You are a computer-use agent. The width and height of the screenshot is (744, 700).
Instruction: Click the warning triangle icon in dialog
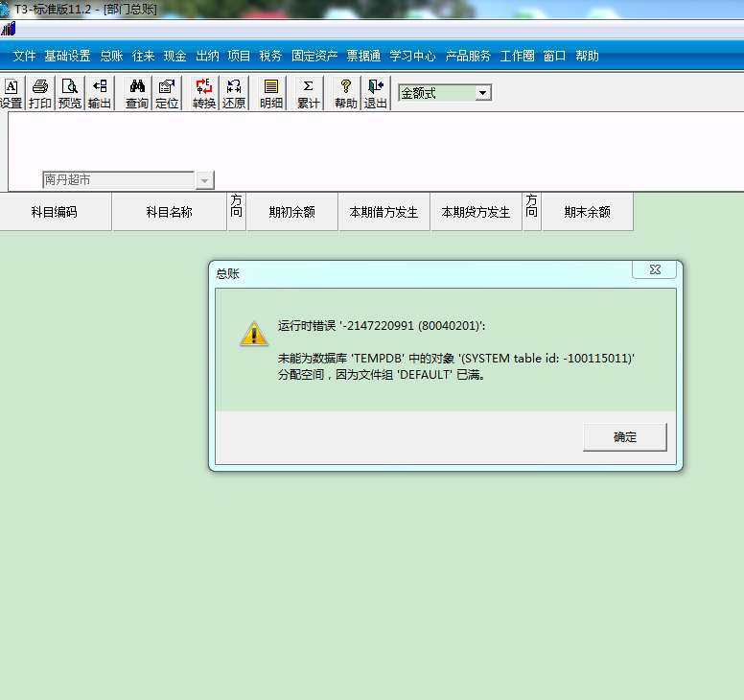[254, 333]
